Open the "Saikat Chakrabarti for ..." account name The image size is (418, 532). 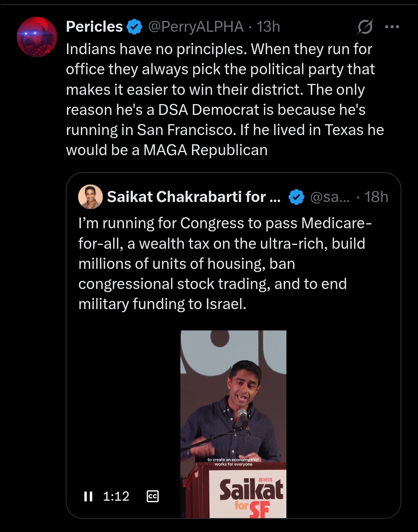coord(194,197)
